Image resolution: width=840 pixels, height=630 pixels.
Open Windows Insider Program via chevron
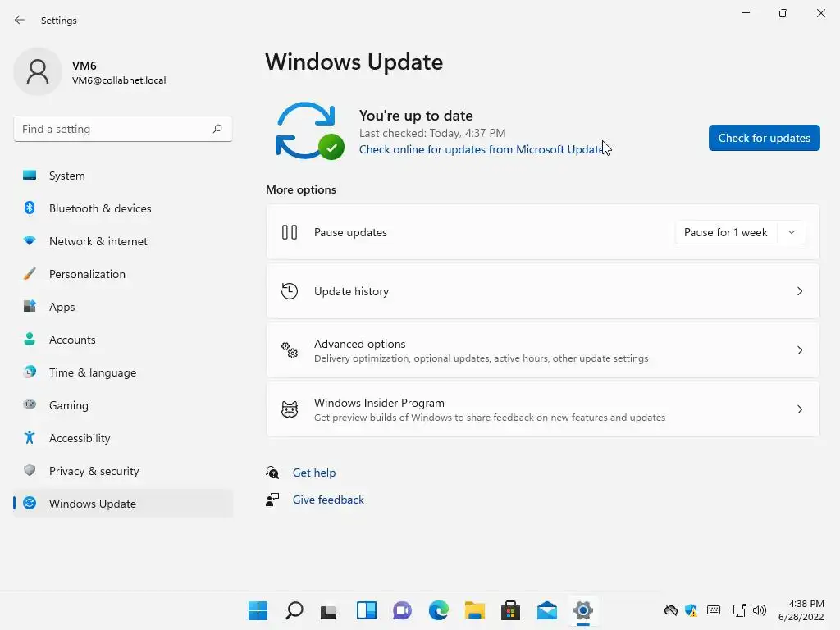pos(799,409)
